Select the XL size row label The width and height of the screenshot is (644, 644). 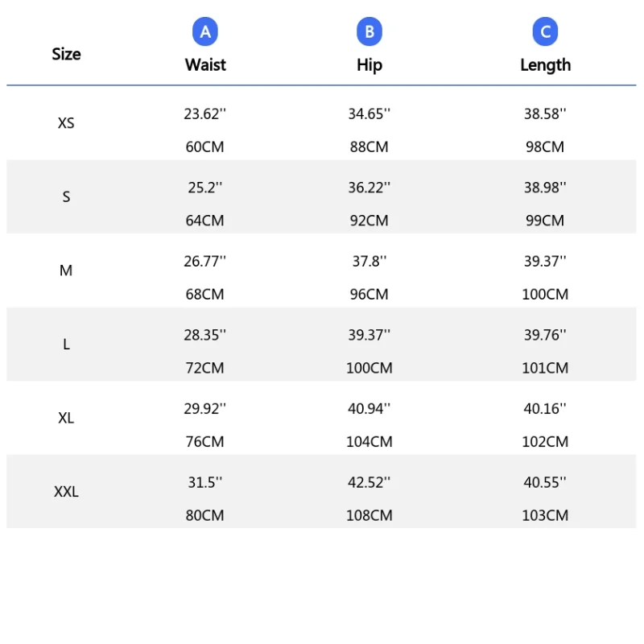click(66, 418)
